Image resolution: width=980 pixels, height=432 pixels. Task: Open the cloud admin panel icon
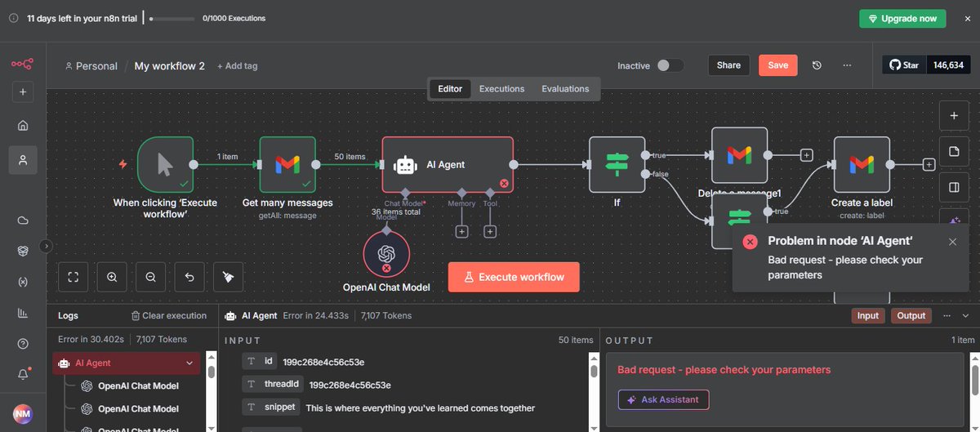pos(23,220)
